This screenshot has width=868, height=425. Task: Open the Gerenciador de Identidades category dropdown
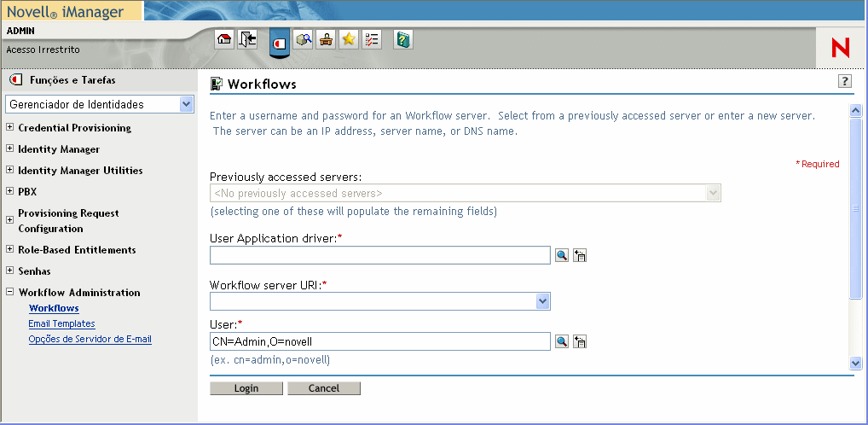point(187,104)
